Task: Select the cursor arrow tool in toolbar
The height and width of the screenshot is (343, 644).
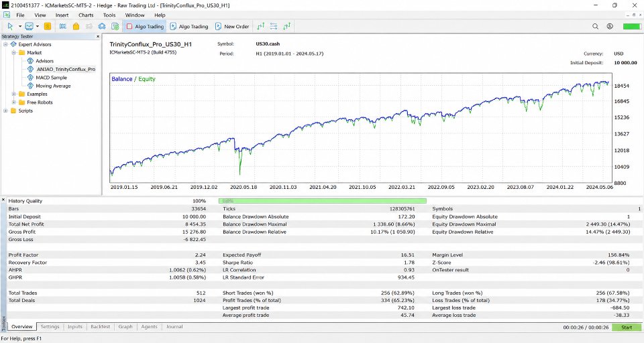Action: click(x=10, y=26)
